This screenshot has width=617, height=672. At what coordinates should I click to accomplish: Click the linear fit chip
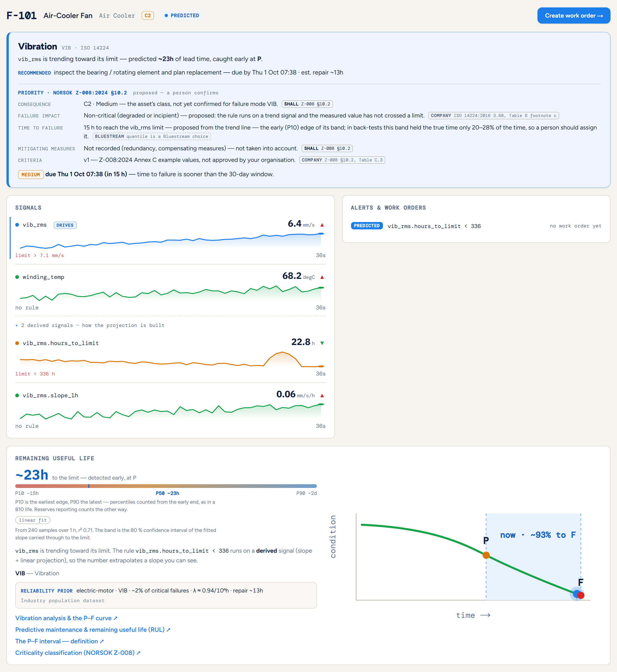[33, 520]
